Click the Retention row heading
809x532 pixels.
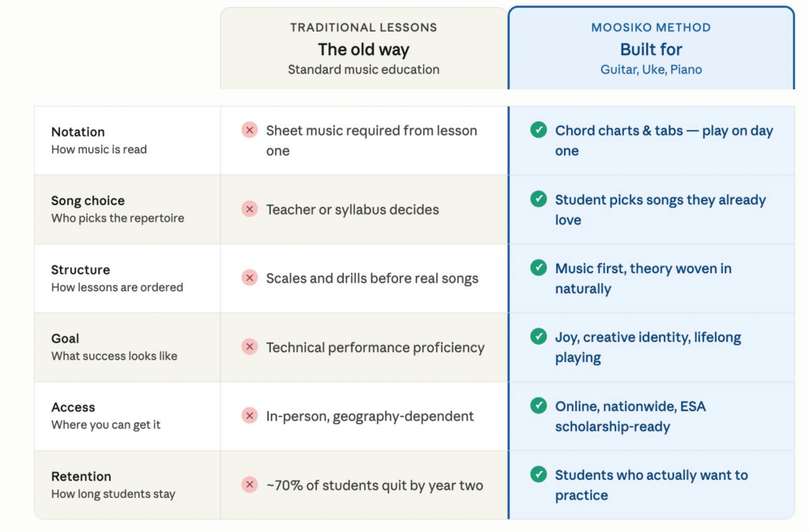(81, 476)
